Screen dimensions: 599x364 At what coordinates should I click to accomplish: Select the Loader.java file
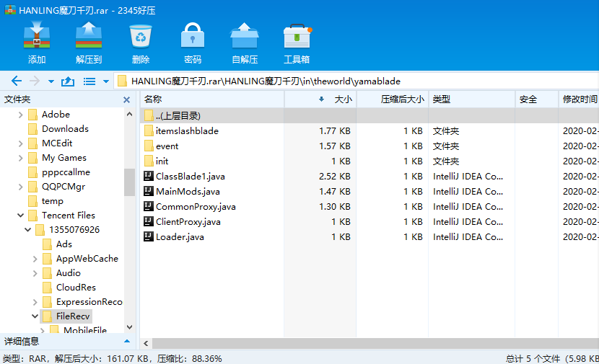tap(180, 237)
